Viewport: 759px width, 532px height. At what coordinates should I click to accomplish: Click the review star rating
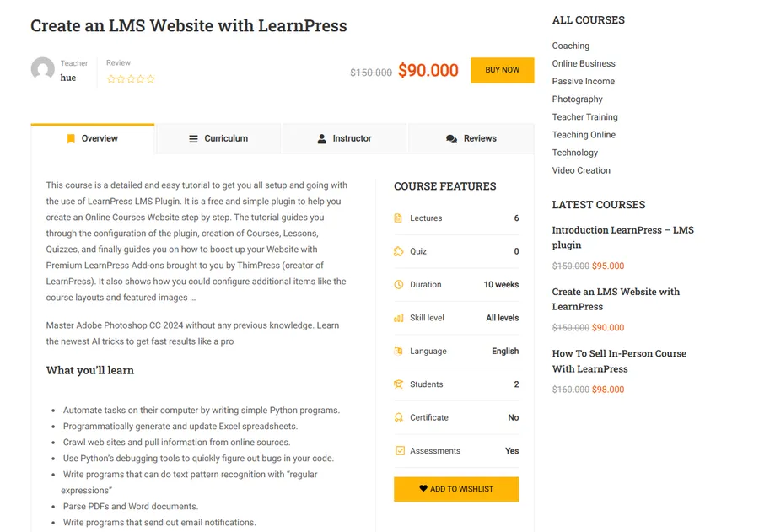coord(131,79)
